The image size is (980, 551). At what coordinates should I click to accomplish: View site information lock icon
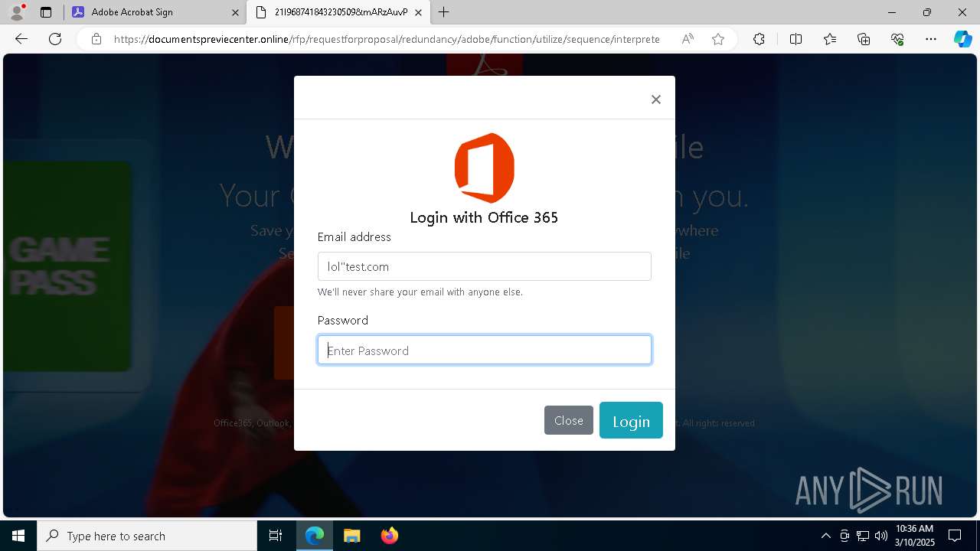point(96,39)
